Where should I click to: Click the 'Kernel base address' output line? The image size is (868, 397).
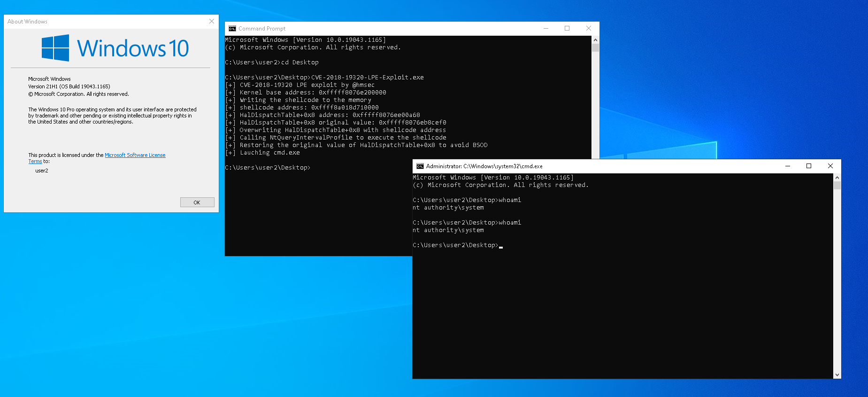[x=306, y=93]
